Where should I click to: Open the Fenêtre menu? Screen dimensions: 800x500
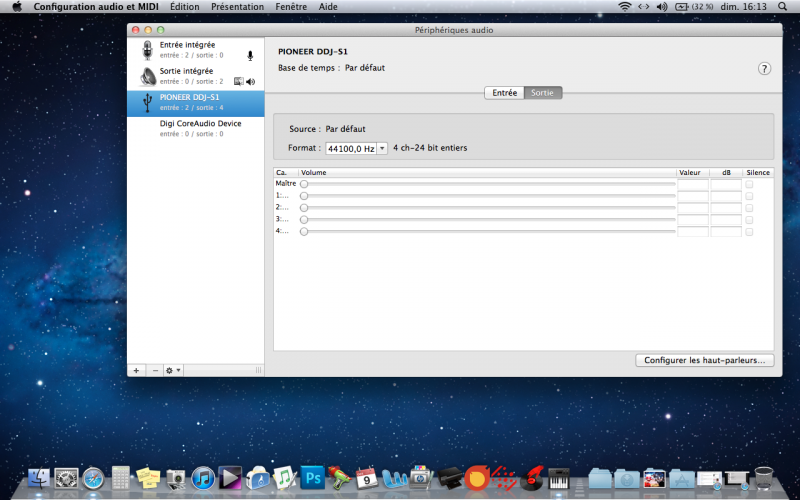pyautogui.click(x=291, y=7)
